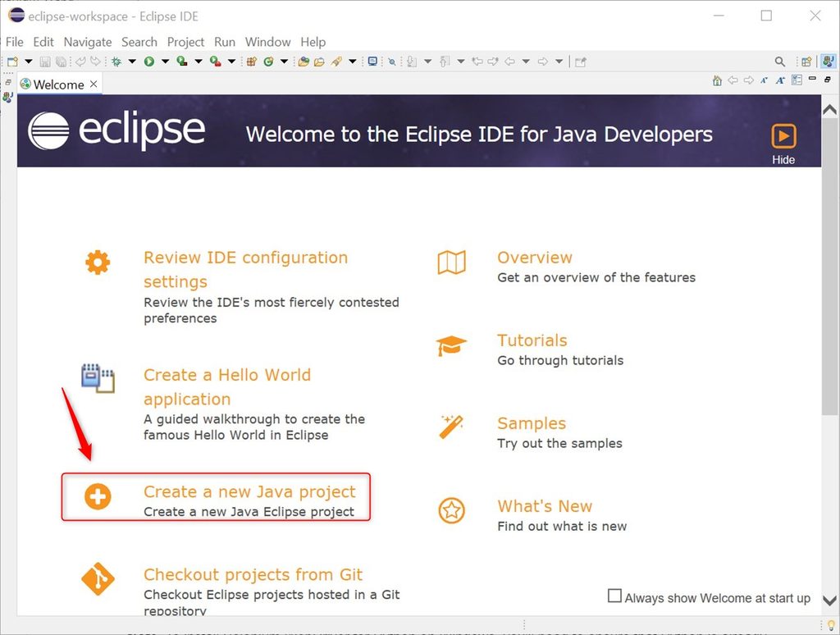Click the Open Task folder icon
840x635 pixels.
click(x=319, y=62)
